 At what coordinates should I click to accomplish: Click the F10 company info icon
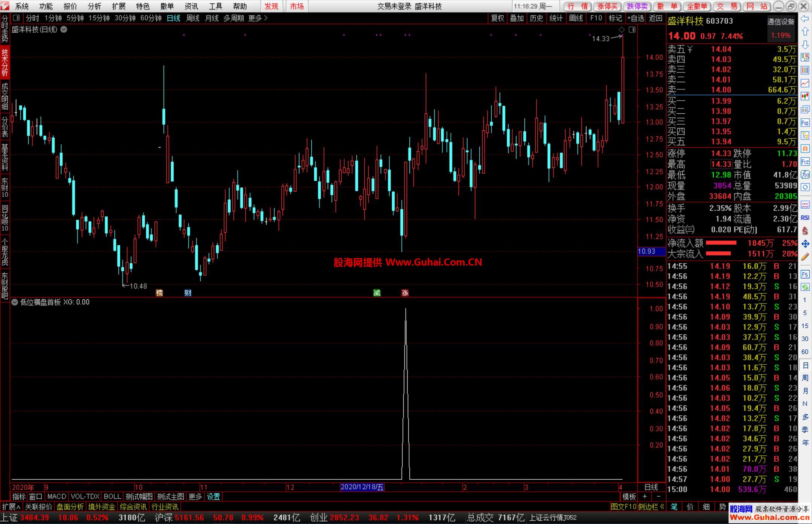(805, 122)
